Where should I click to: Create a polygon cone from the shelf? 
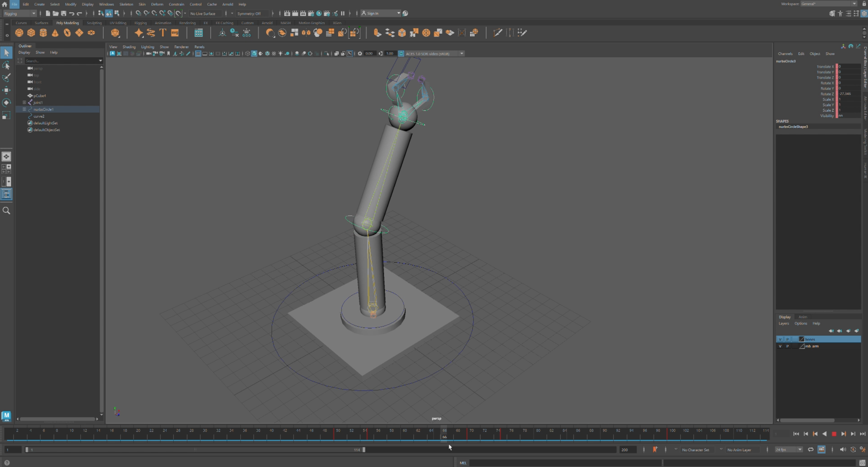point(55,33)
